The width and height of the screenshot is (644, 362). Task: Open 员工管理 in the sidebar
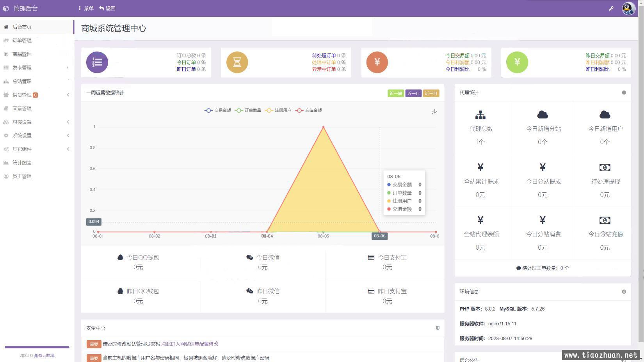(x=37, y=176)
